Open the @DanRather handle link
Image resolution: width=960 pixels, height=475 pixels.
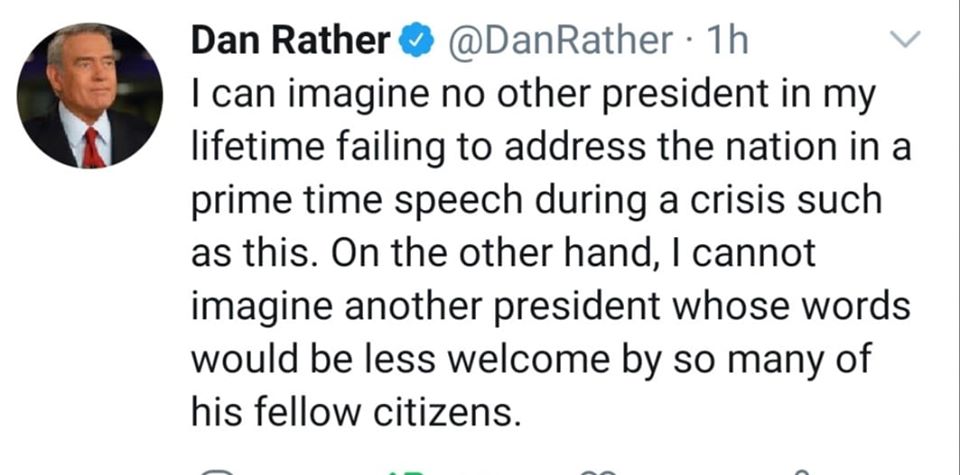(558, 40)
